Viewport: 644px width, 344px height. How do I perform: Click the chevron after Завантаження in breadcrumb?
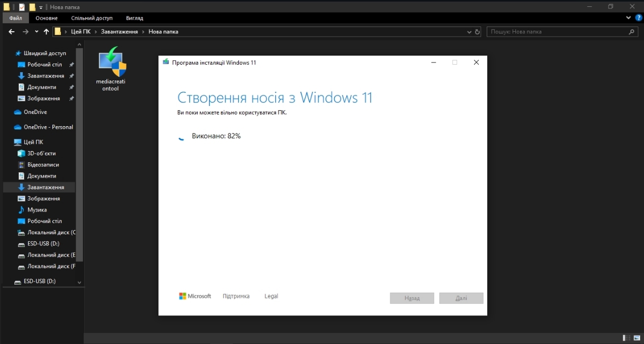(144, 32)
